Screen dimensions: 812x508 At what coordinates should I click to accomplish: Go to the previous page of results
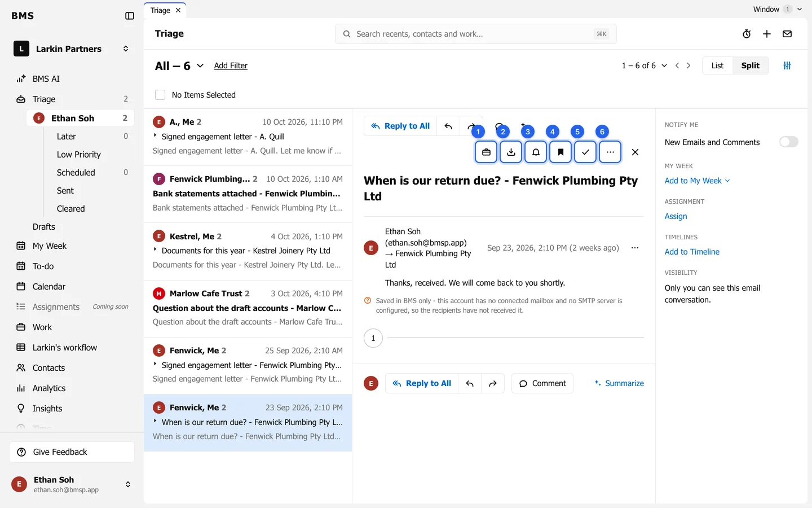point(677,65)
